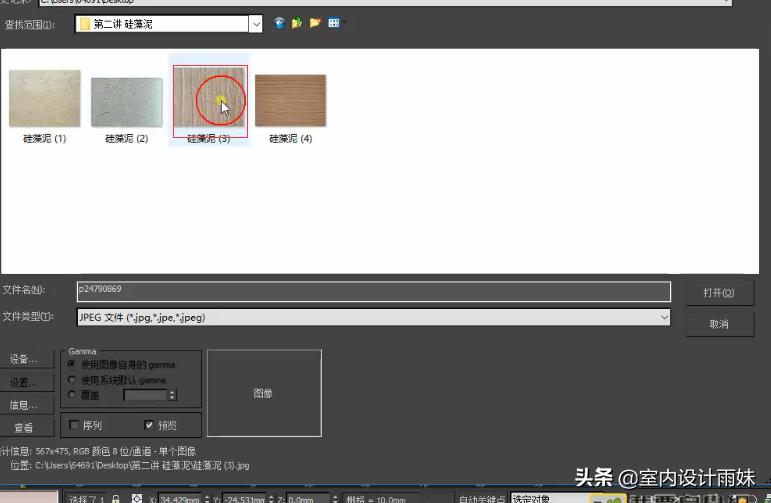Click the Z coordinate field
Screen dimensions: 771x503
click(x=307, y=499)
